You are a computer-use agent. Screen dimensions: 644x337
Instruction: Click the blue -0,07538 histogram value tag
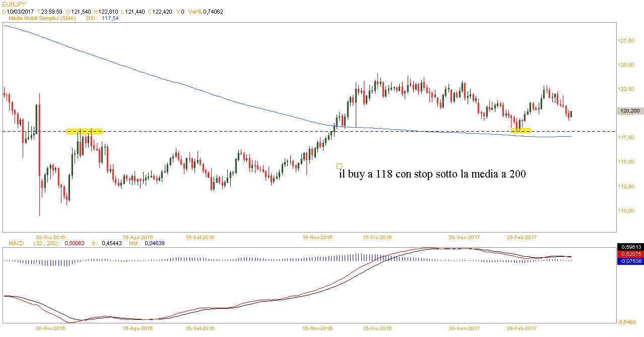tap(630, 261)
